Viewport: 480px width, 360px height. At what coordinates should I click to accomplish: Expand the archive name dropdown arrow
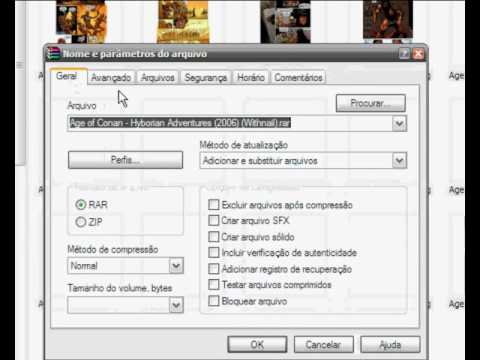coord(399,124)
